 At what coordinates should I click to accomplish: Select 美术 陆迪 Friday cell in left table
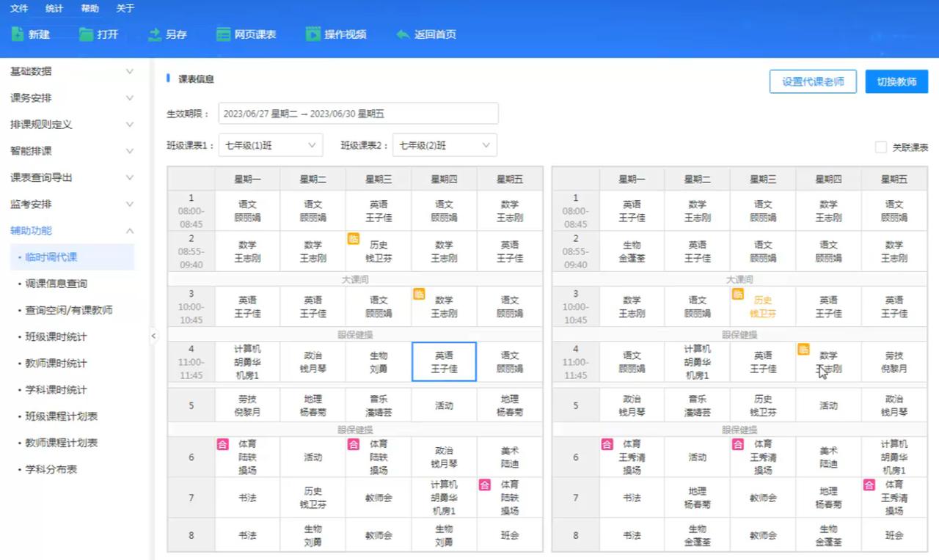510,457
